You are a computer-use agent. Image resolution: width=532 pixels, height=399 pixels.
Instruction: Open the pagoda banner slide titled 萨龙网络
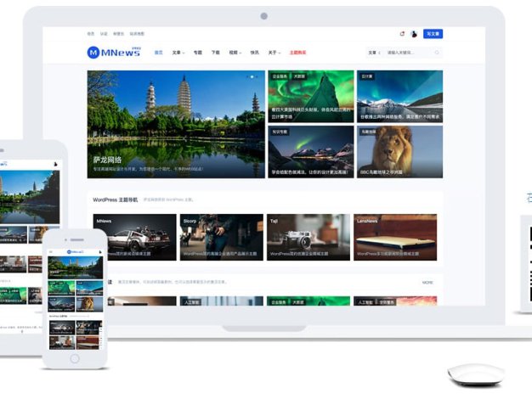click(x=176, y=124)
